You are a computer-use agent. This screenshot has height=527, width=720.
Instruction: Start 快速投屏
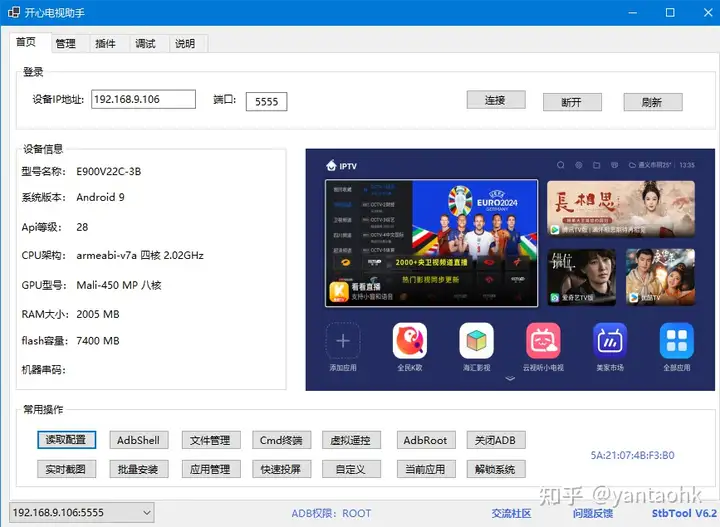tap(281, 469)
